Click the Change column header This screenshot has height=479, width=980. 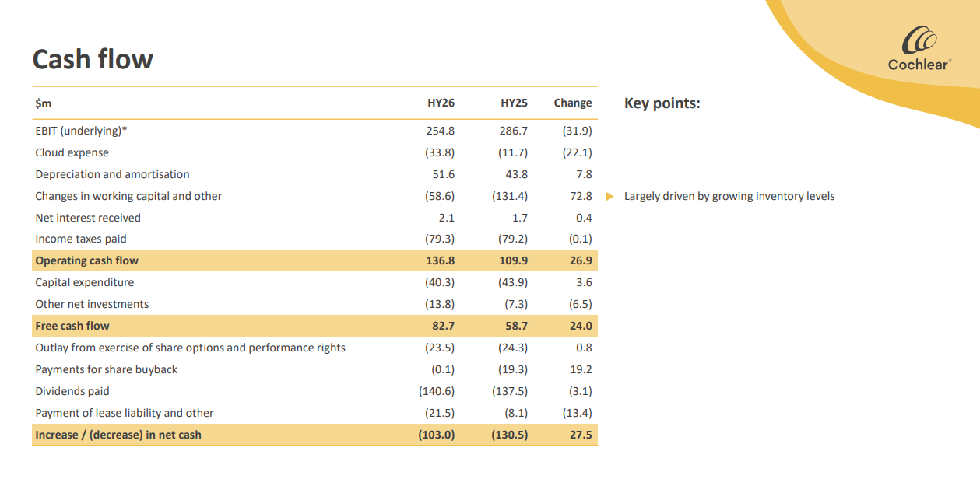(x=572, y=103)
